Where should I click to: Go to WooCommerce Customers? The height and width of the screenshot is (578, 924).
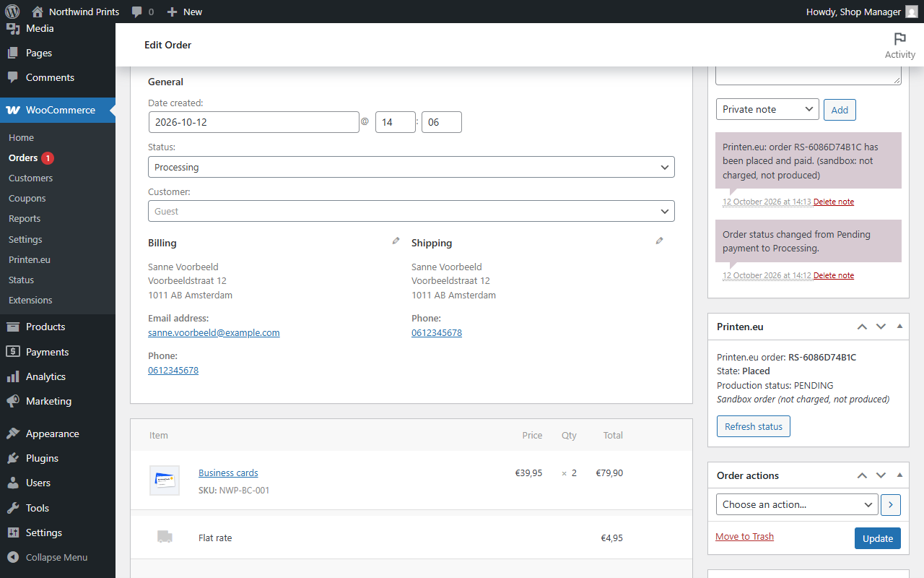tap(30, 178)
